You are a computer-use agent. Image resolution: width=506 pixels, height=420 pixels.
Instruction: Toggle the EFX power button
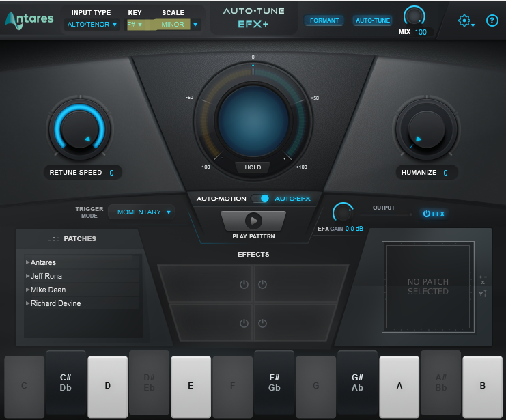pyautogui.click(x=434, y=214)
